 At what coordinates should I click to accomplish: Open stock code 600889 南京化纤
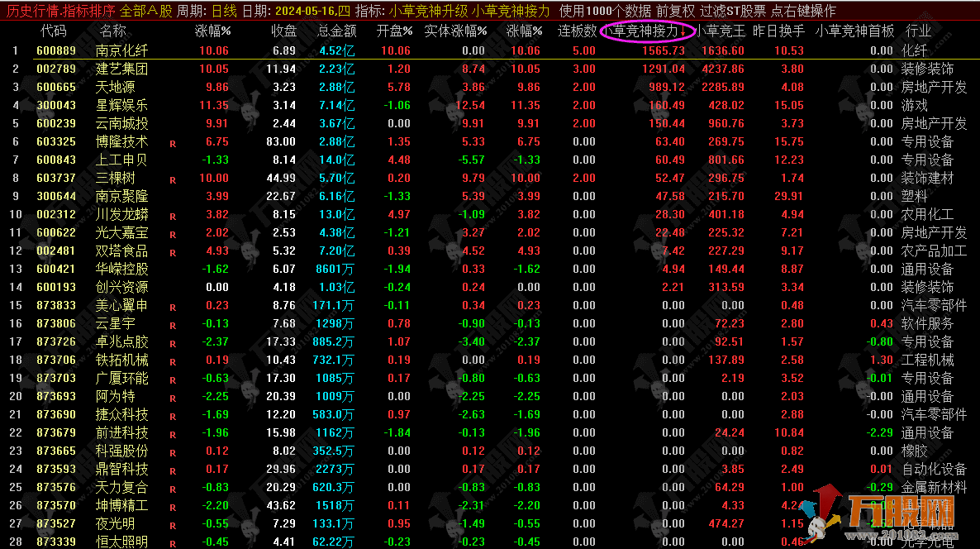[56, 50]
